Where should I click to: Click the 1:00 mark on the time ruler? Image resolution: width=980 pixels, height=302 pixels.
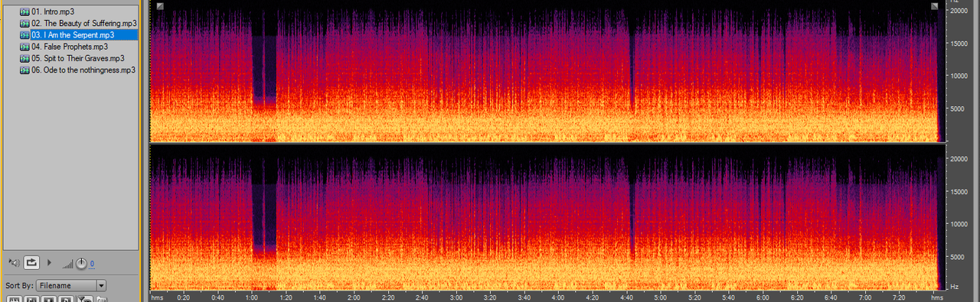(252, 297)
